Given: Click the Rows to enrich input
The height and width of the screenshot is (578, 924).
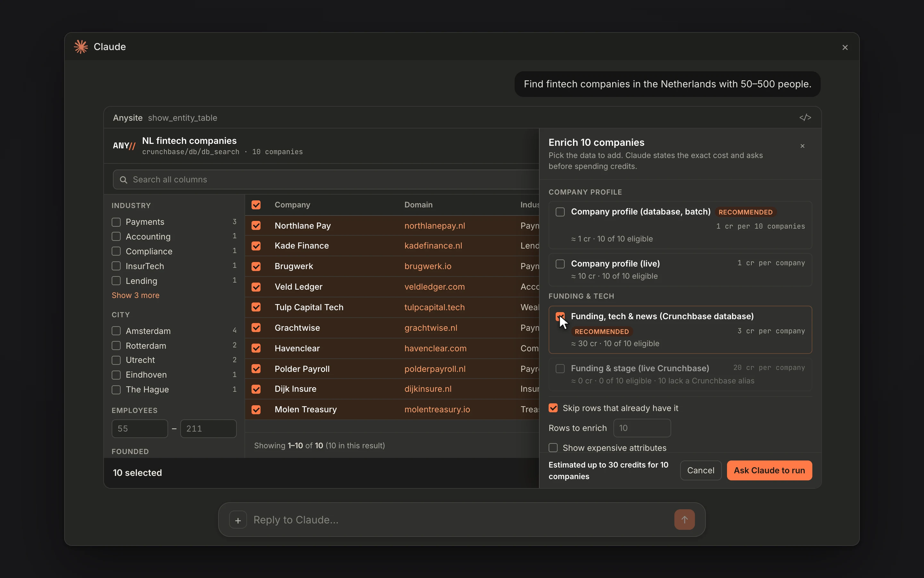Looking at the screenshot, I should [x=642, y=428].
